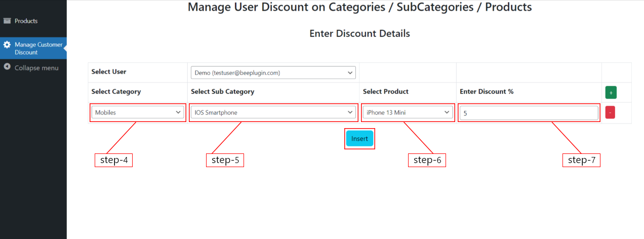Open the Select User dropdown
644x239 pixels.
click(273, 73)
